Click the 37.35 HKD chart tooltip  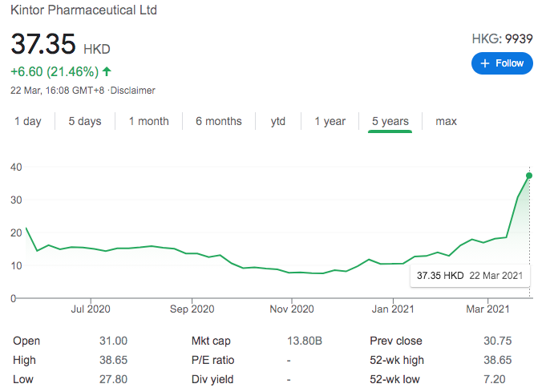(469, 276)
